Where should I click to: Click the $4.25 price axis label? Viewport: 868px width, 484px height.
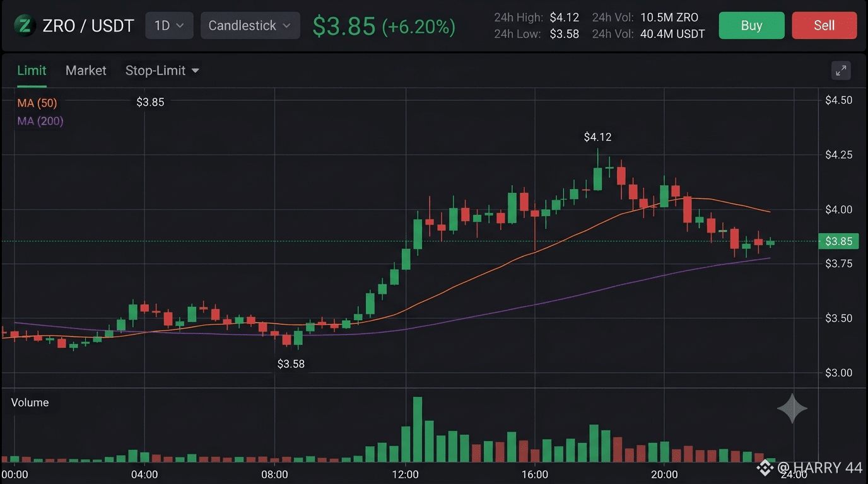[839, 155]
